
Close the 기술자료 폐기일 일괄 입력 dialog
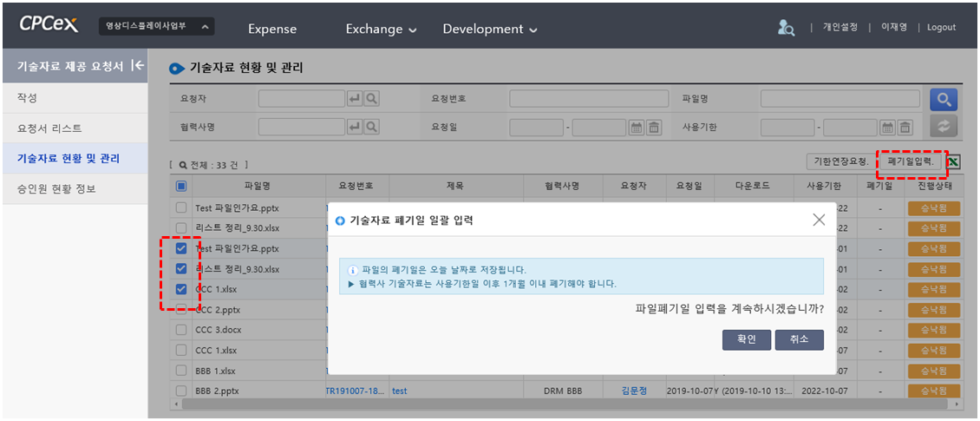[818, 220]
